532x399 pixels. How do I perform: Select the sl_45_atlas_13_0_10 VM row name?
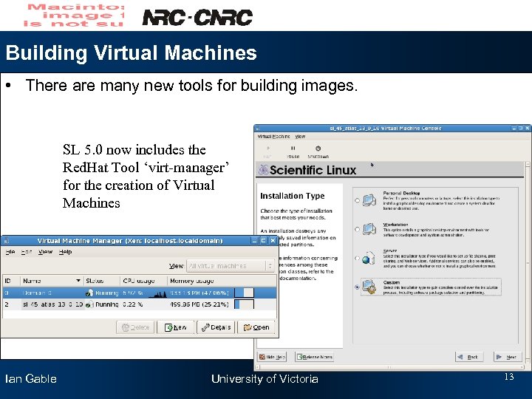53,304
